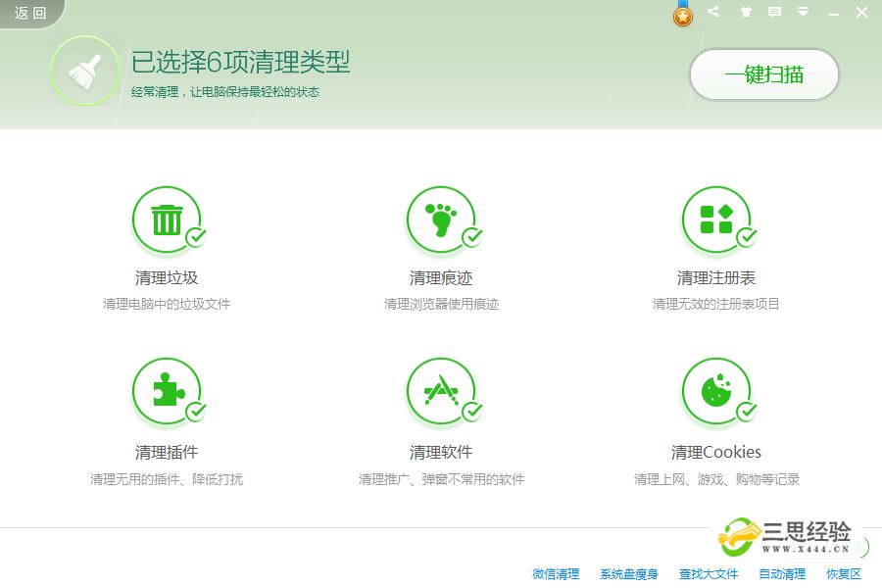The height and width of the screenshot is (588, 882).
Task: Click subtitle 经常清理，让电脑保持最轻松的状态
Action: [x=225, y=92]
